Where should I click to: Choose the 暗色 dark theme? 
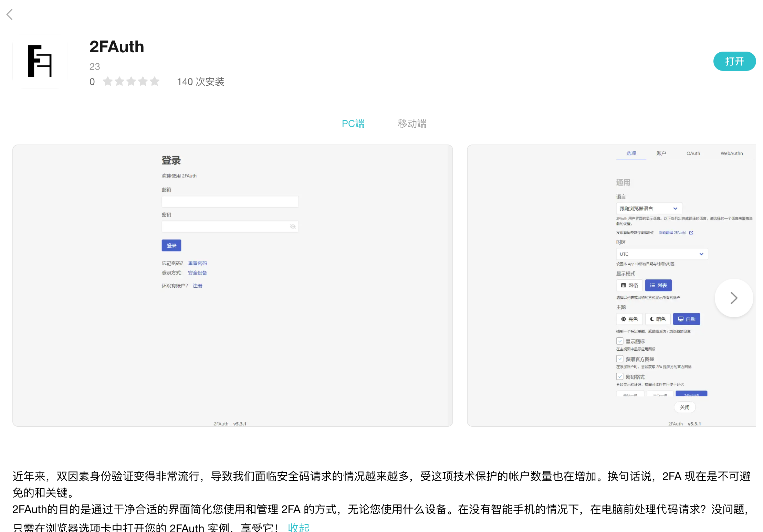tap(658, 319)
